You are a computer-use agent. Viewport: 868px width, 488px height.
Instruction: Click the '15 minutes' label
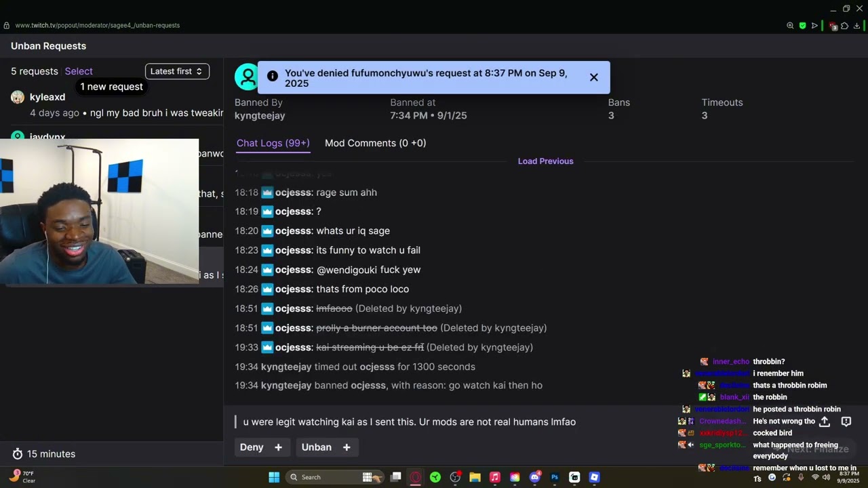tap(52, 454)
